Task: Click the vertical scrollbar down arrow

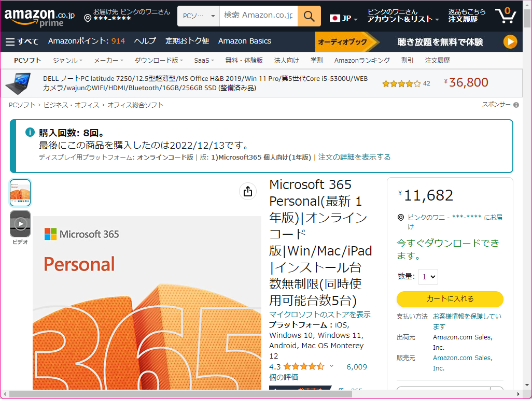Action: pyautogui.click(x=527, y=385)
